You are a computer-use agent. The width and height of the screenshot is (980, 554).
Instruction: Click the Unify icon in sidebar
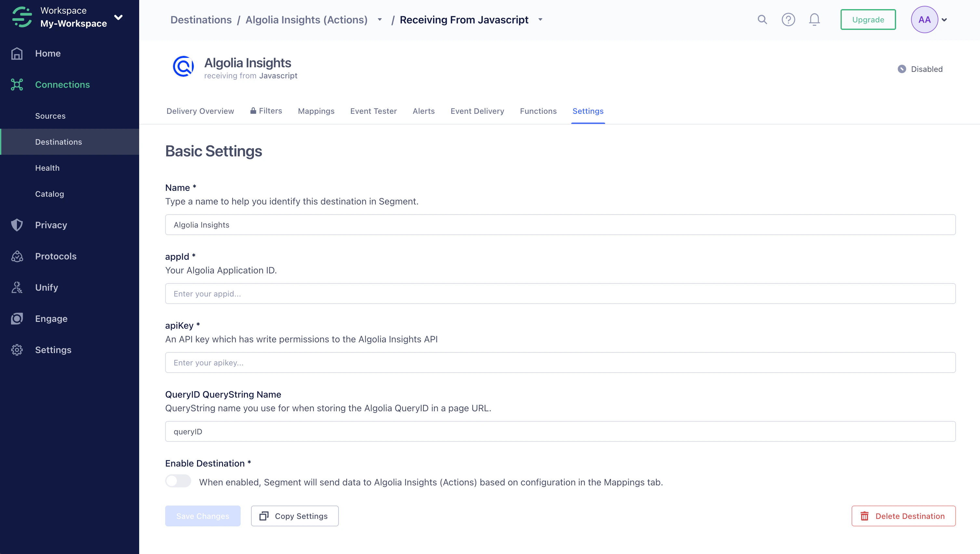click(x=17, y=287)
